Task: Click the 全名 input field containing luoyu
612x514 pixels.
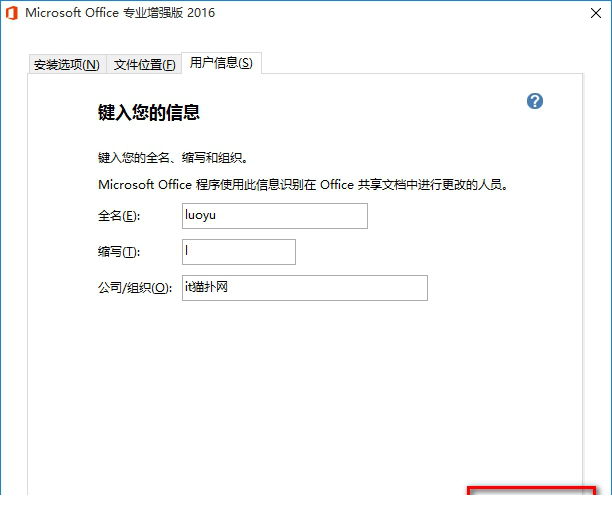Action: click(x=275, y=216)
